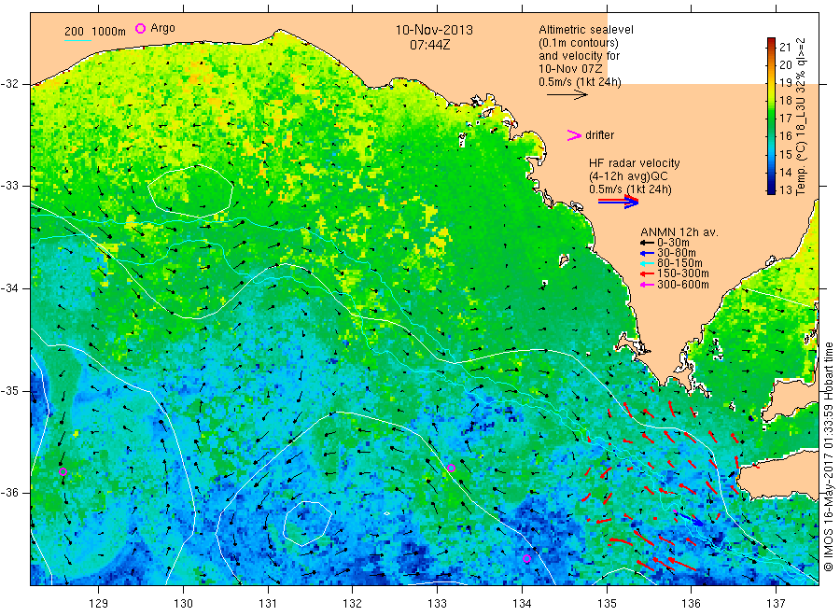This screenshot has height=616, width=840.
Task: Click the "1000m" depth contour label
Action: point(108,32)
